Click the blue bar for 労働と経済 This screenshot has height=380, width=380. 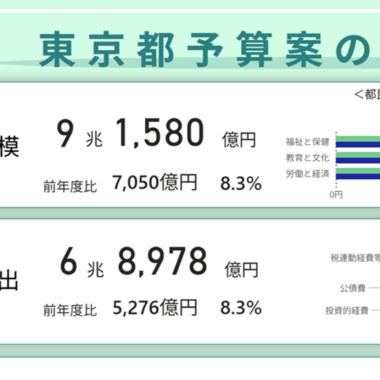[x=358, y=177]
